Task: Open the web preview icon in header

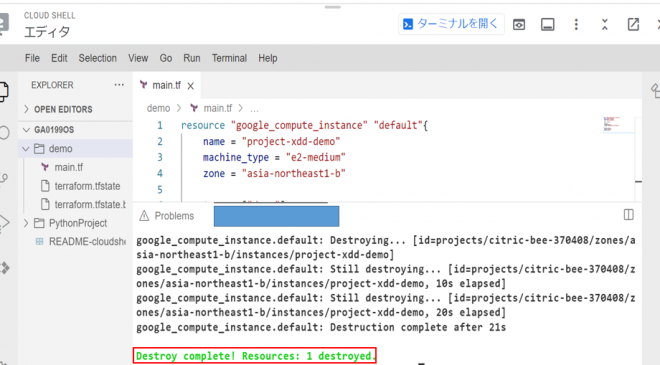Action: tap(519, 25)
